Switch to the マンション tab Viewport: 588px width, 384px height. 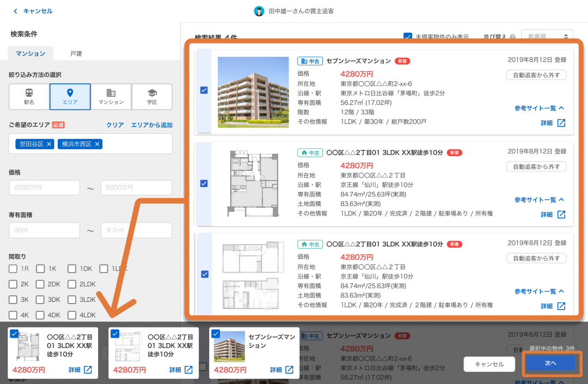(x=30, y=53)
